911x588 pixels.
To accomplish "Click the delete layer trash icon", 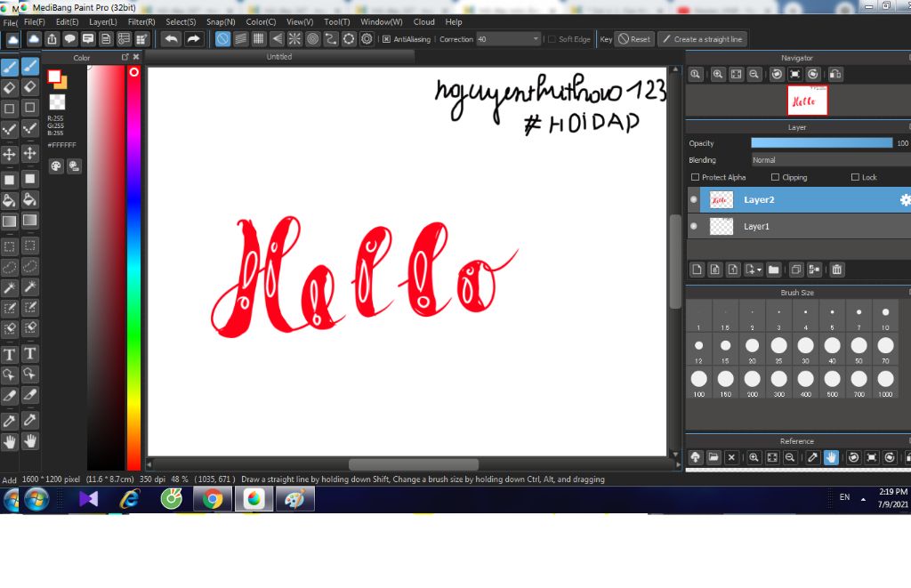I will 836,270.
